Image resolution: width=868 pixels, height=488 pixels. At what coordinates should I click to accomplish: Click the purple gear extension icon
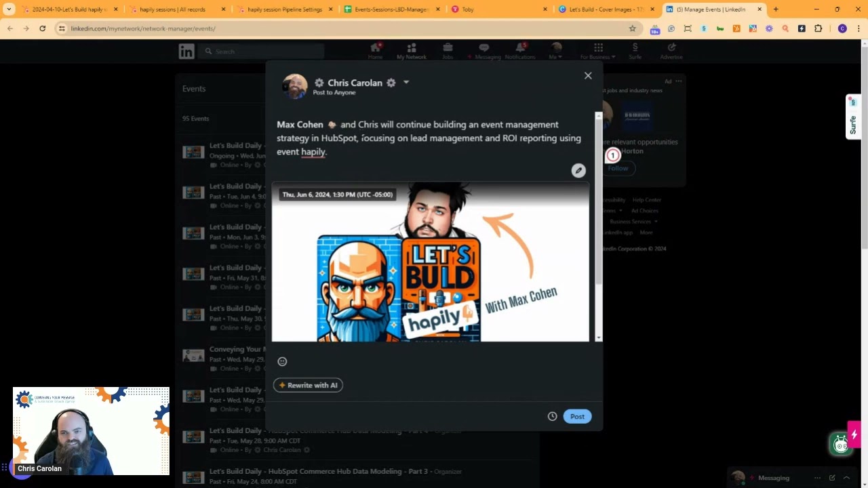(769, 28)
